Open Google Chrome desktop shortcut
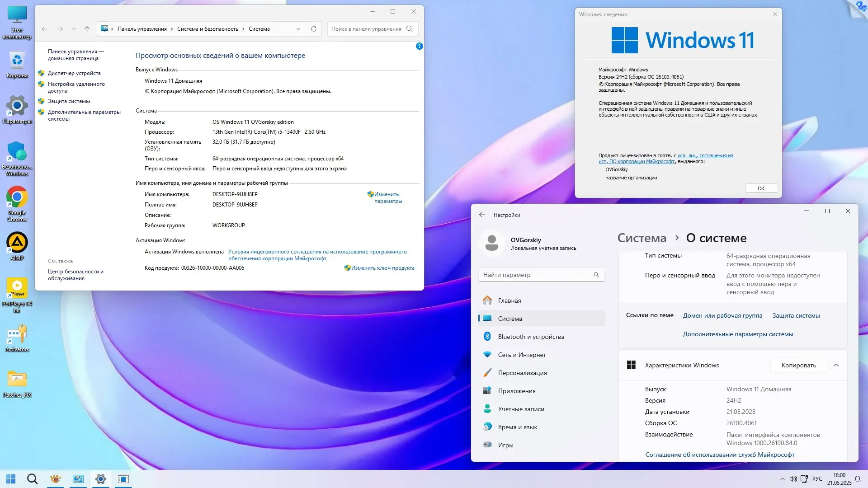Viewport: 868px width, 488px height. [x=17, y=198]
